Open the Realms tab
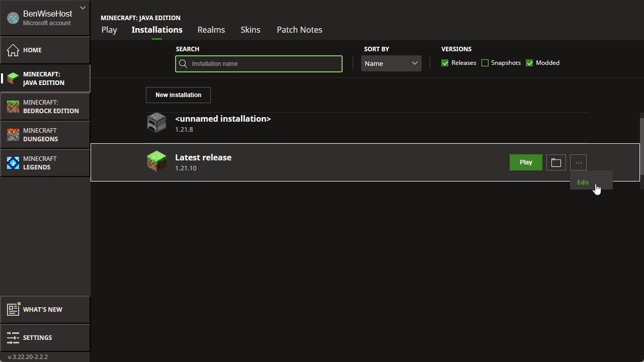This screenshot has height=362, width=644. coord(211,30)
